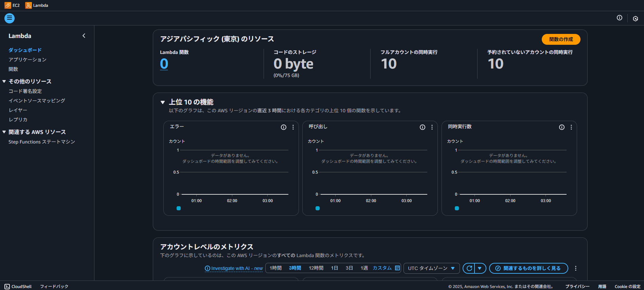Click (0%/75 GB) storage usage text
Screen dimensions: 644x290
click(x=286, y=75)
